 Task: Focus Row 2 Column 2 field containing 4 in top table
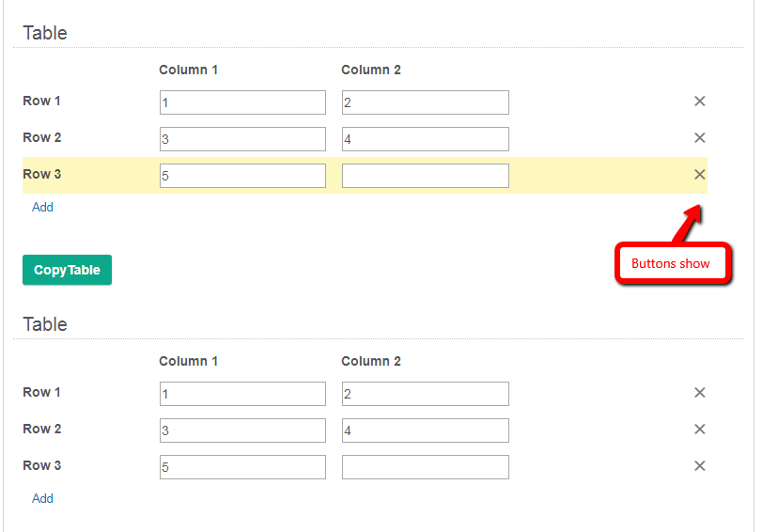coord(426,139)
